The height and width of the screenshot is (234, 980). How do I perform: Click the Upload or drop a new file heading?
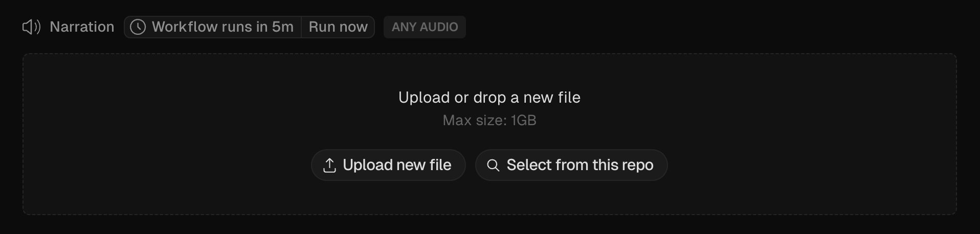(x=489, y=98)
